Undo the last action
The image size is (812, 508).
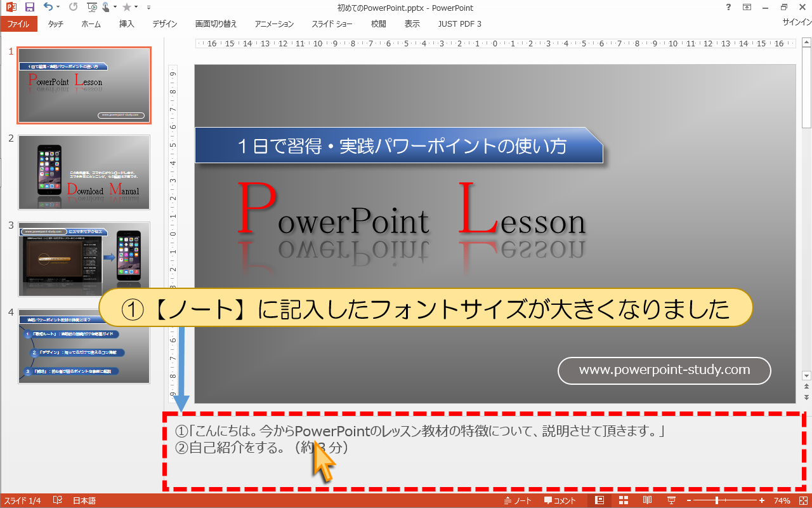pos(48,8)
